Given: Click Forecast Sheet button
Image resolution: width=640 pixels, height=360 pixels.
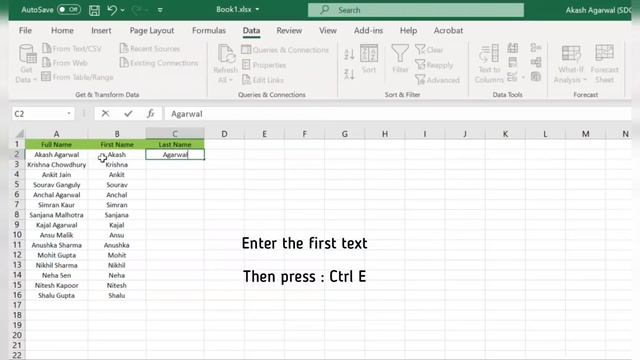Looking at the screenshot, I should click(x=604, y=63).
